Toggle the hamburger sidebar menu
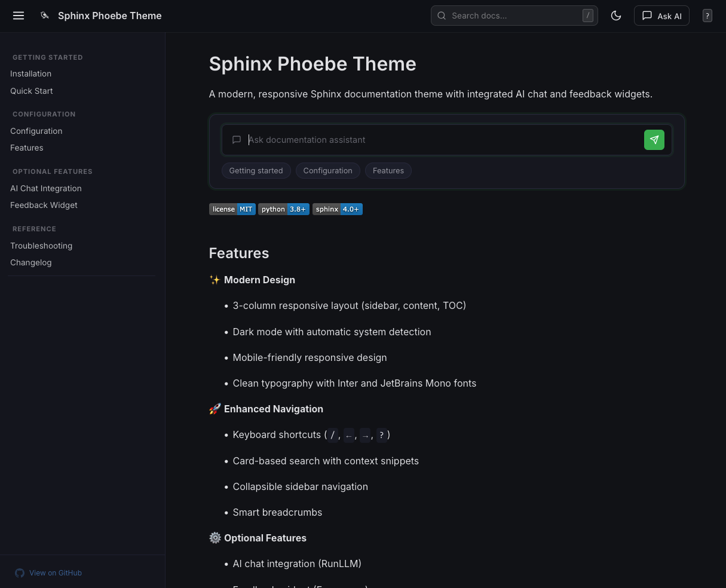 pyautogui.click(x=19, y=16)
